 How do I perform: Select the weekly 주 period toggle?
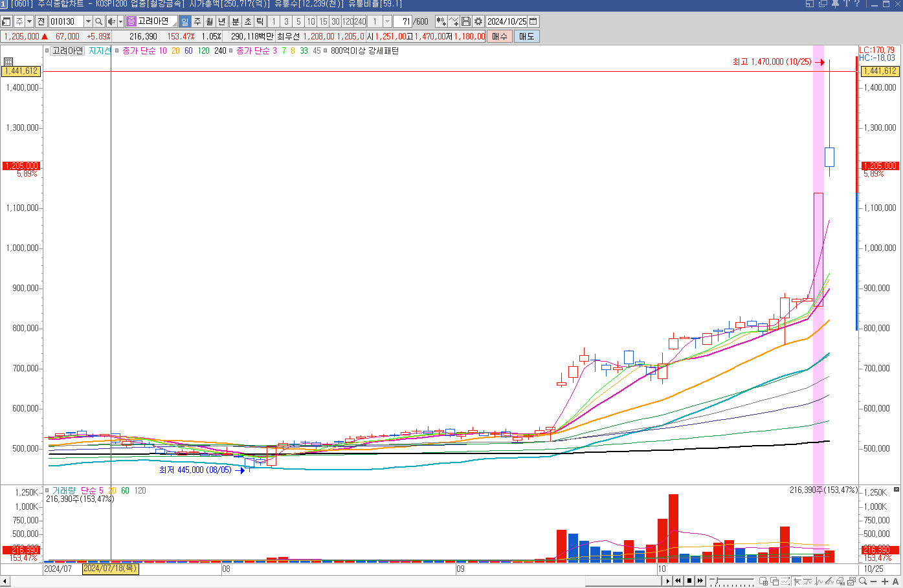(x=197, y=21)
